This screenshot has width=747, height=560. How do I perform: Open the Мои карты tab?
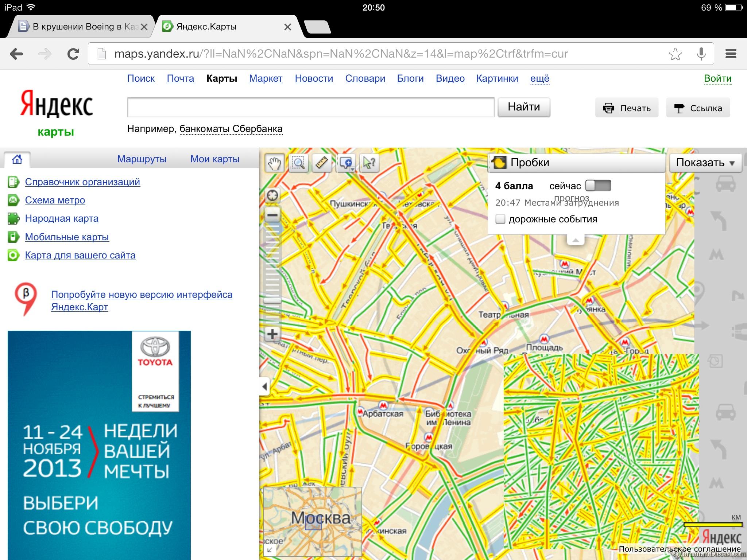click(x=215, y=159)
